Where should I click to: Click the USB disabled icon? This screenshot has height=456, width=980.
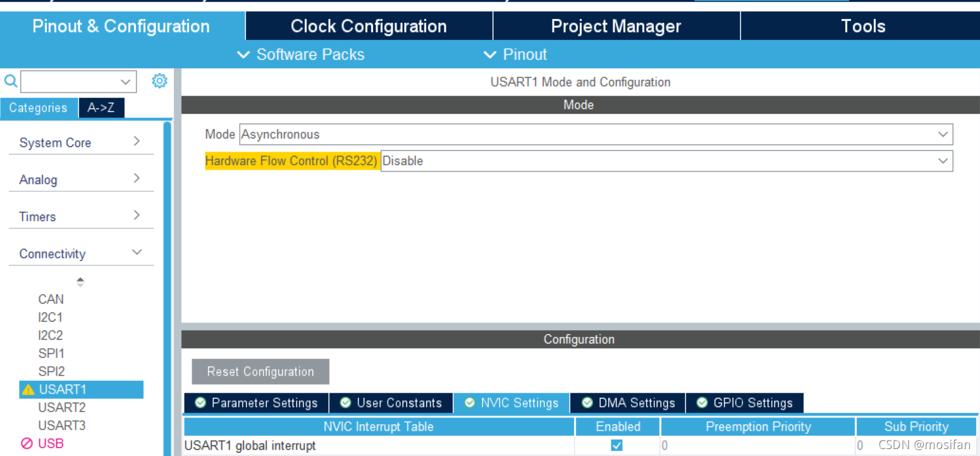27,443
